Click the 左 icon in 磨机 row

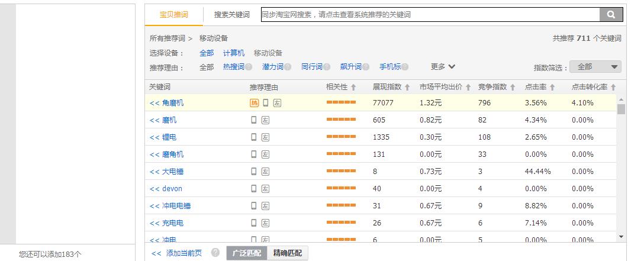(265, 120)
